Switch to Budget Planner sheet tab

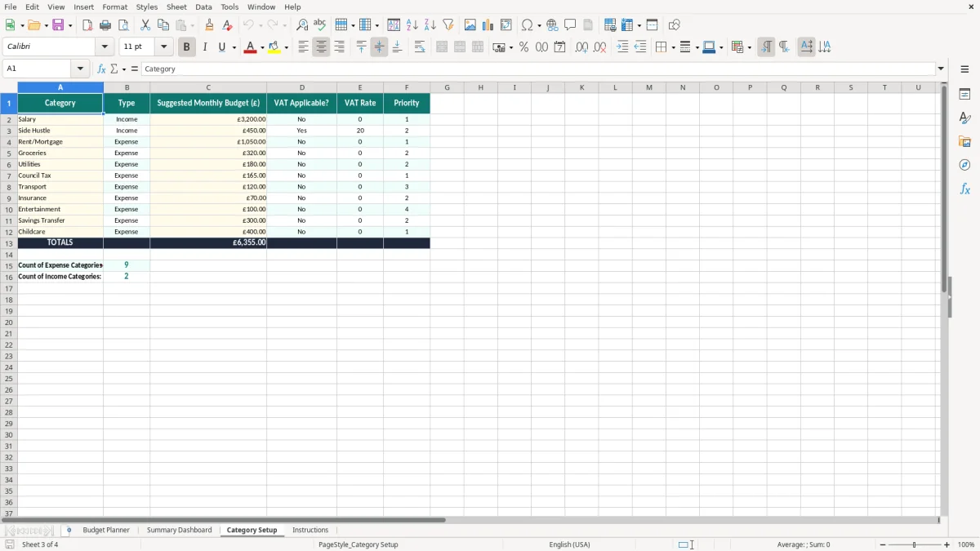106,531
